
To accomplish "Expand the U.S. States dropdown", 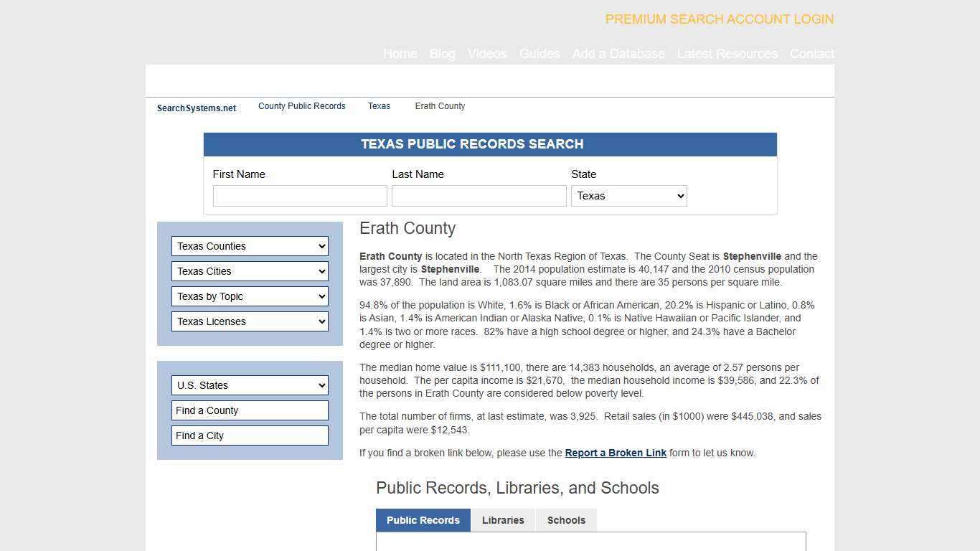I will pos(250,385).
